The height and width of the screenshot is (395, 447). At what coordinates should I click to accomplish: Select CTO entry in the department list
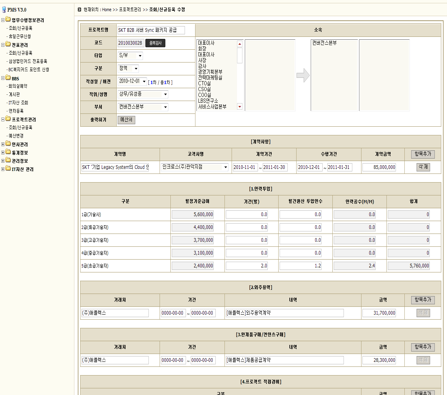coord(204,83)
